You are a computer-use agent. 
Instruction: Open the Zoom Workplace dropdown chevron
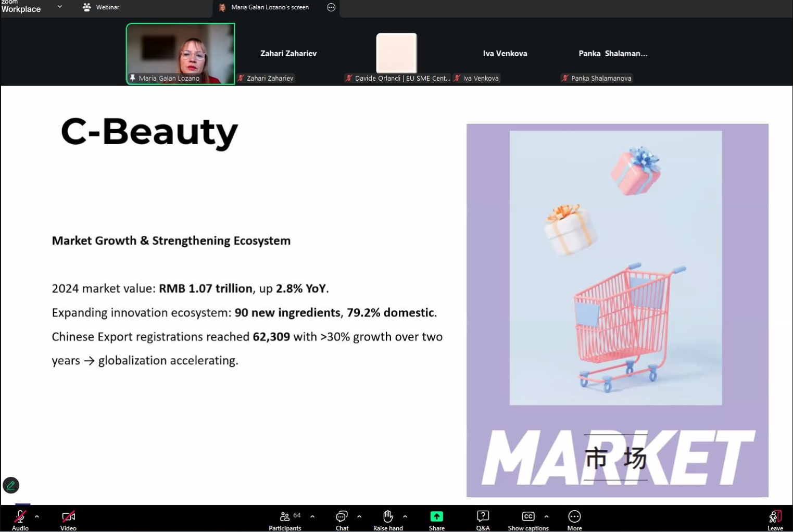pos(60,7)
